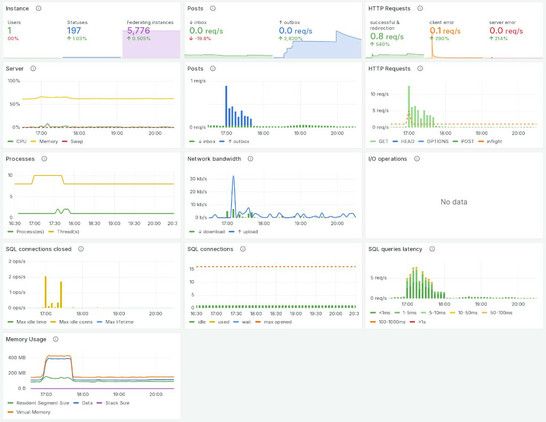The width and height of the screenshot is (546, 422).
Task: Open the info icon next to the Server title
Action: [33, 69]
